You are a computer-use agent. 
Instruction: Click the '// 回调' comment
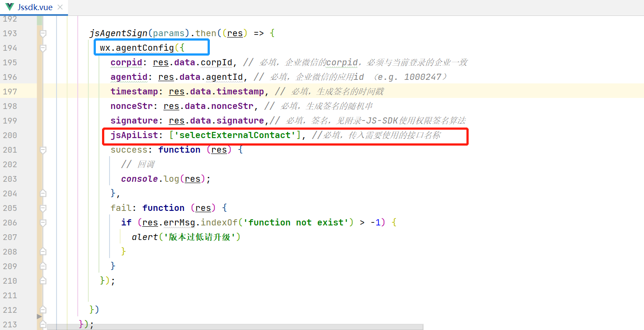pyautogui.click(x=138, y=164)
